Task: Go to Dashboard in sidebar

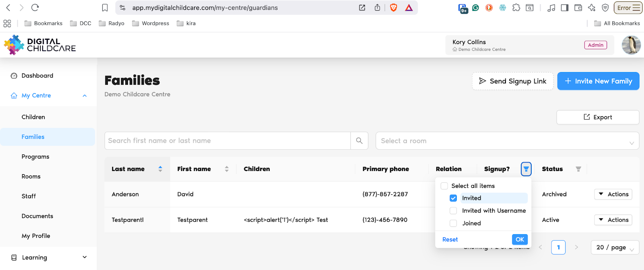Action: point(37,76)
